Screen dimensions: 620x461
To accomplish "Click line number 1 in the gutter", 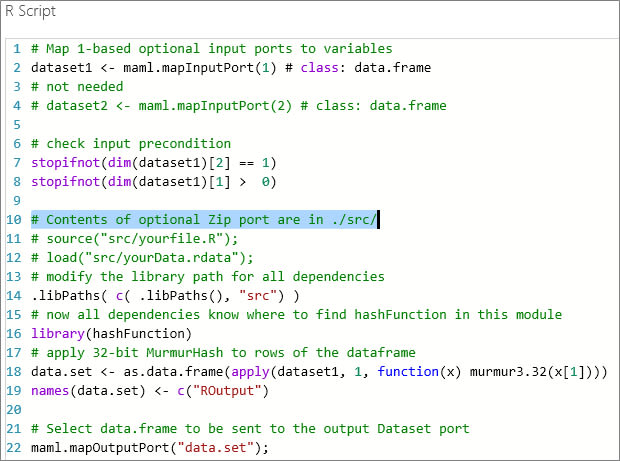I will [18, 49].
